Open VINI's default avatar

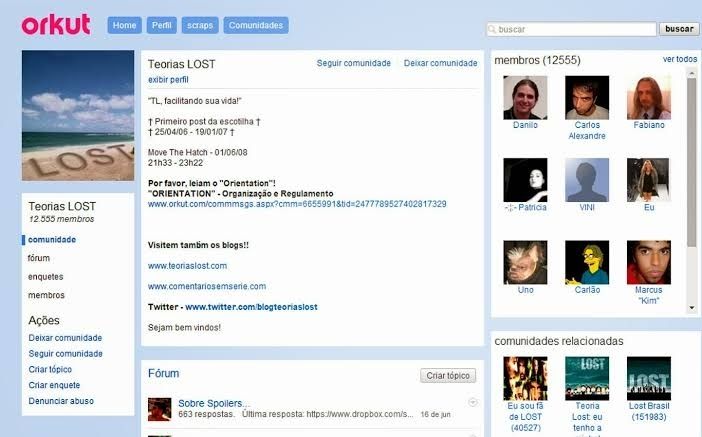tap(587, 180)
